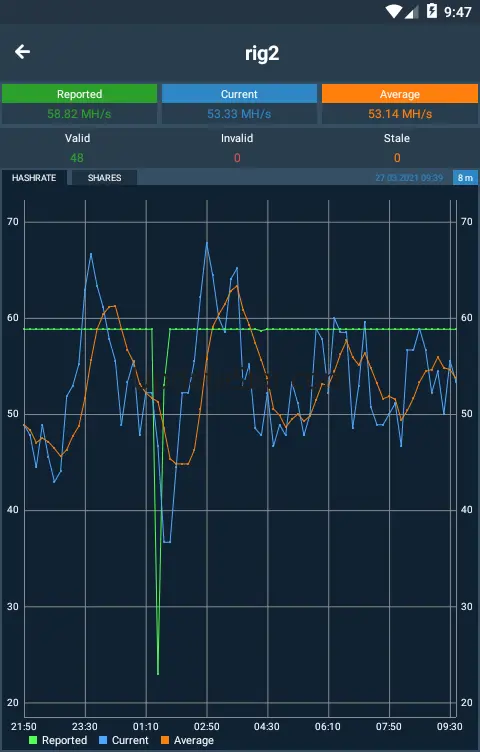The height and width of the screenshot is (752, 480).
Task: Tap the rig2 title
Action: click(262, 53)
